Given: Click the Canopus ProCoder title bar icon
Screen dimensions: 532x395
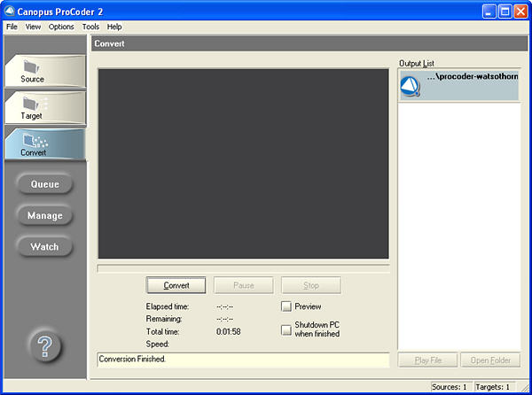Looking at the screenshot, I should point(10,12).
